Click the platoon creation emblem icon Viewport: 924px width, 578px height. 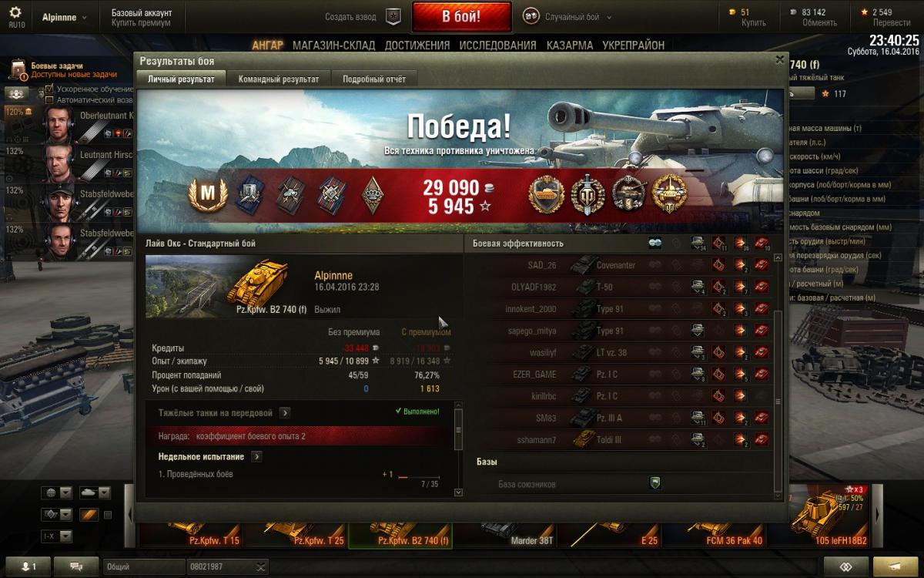393,17
